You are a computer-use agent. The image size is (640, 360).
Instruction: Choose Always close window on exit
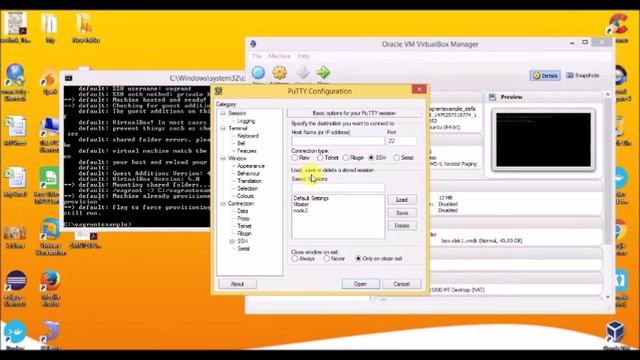(295, 259)
